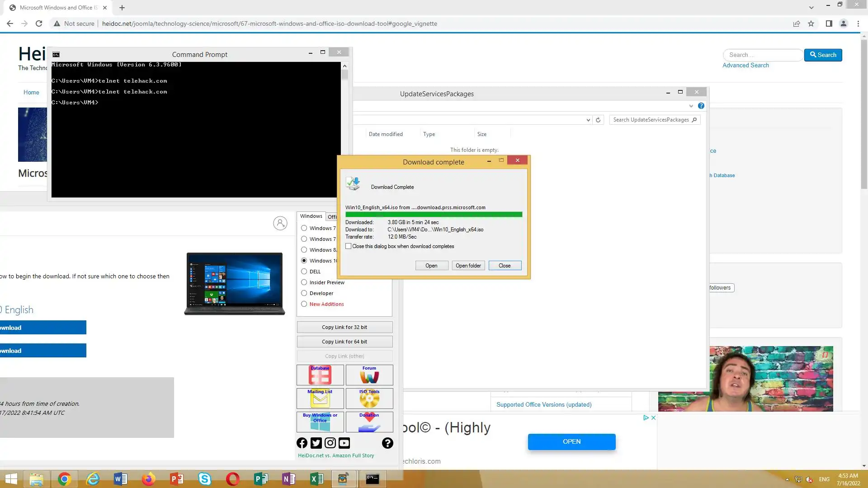
Task: Open the ISO Tools disc icon
Action: pos(369,399)
